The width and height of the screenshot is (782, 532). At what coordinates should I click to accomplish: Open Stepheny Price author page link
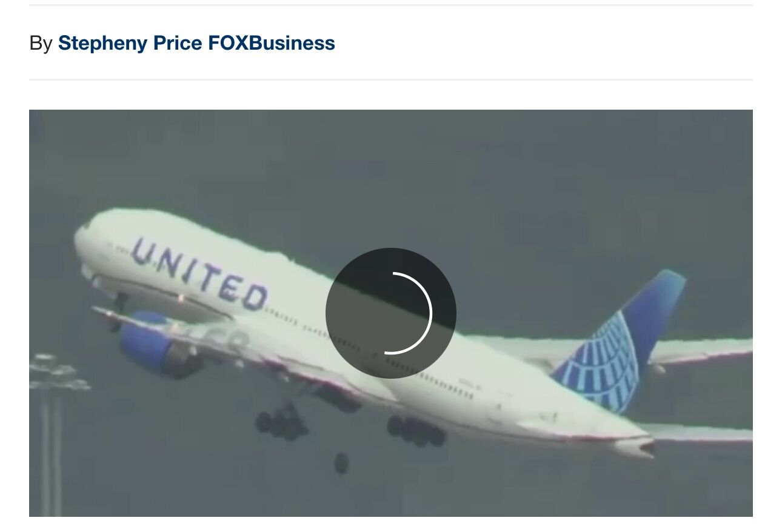pos(130,43)
